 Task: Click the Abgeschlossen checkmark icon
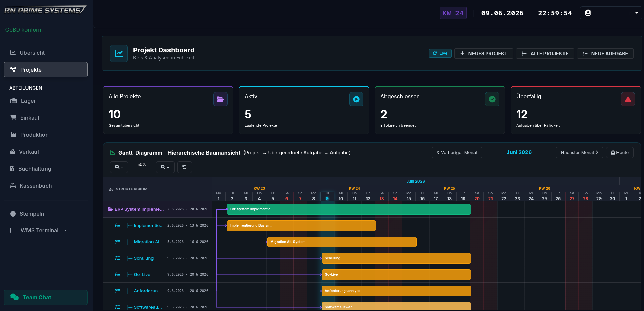(x=492, y=99)
